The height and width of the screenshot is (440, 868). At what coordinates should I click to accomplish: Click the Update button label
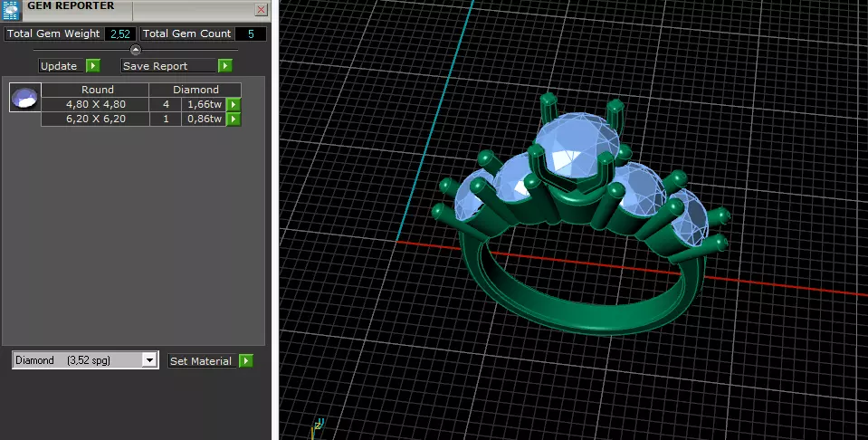pyautogui.click(x=59, y=66)
